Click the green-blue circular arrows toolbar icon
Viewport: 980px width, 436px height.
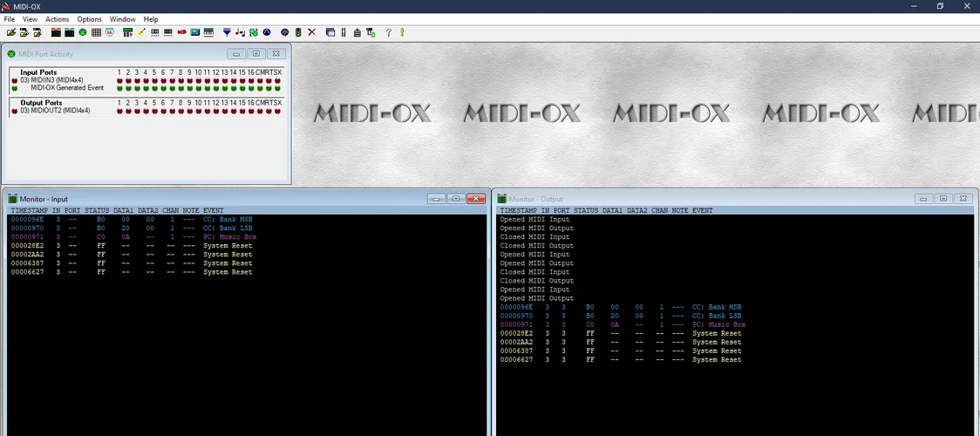coord(253,32)
